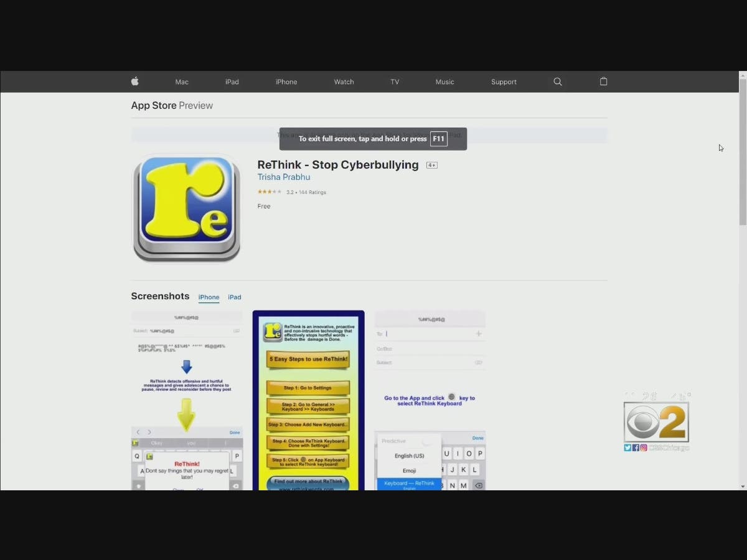Open Trisha Prabhu developer link
Image resolution: width=747 pixels, height=560 pixels.
coord(284,177)
